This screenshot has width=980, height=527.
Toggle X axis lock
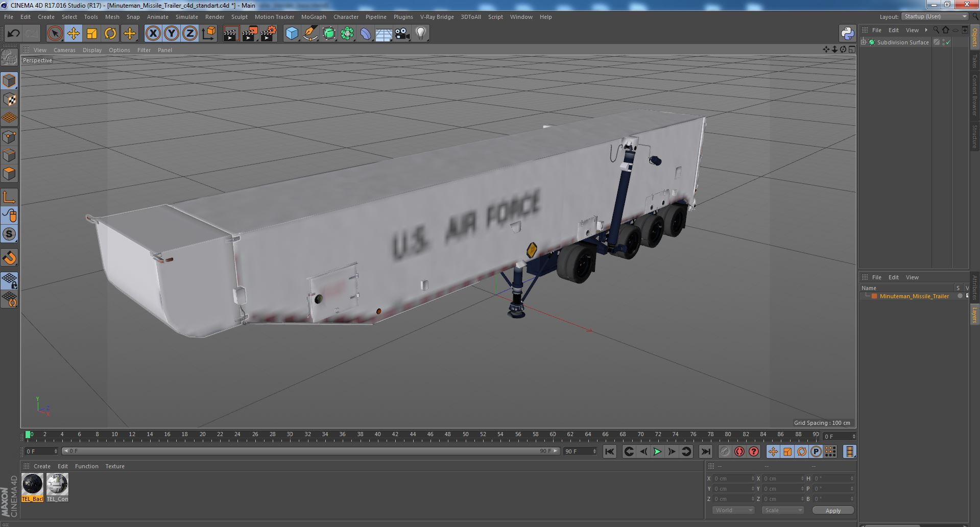pyautogui.click(x=153, y=34)
